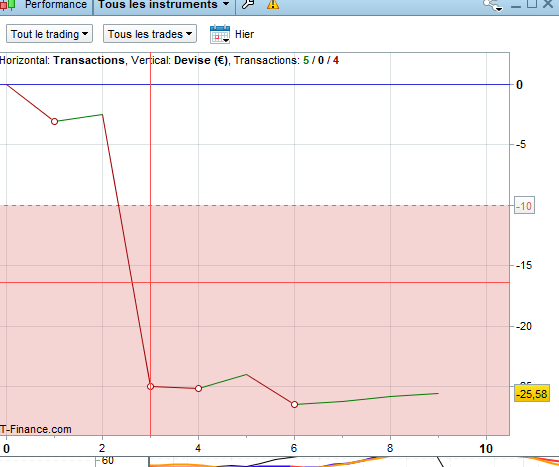Select the data point at transaction 6
The height and width of the screenshot is (467, 559).
click(294, 405)
